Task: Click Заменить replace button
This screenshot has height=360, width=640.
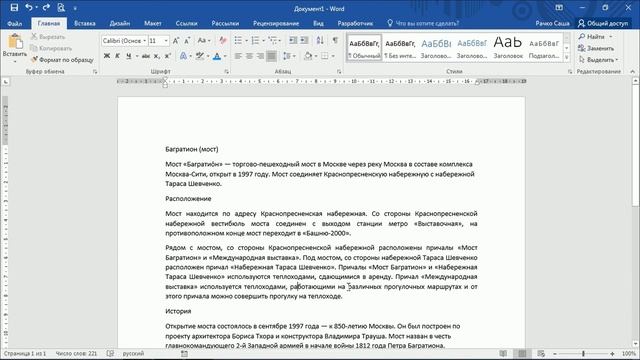Action: click(596, 48)
